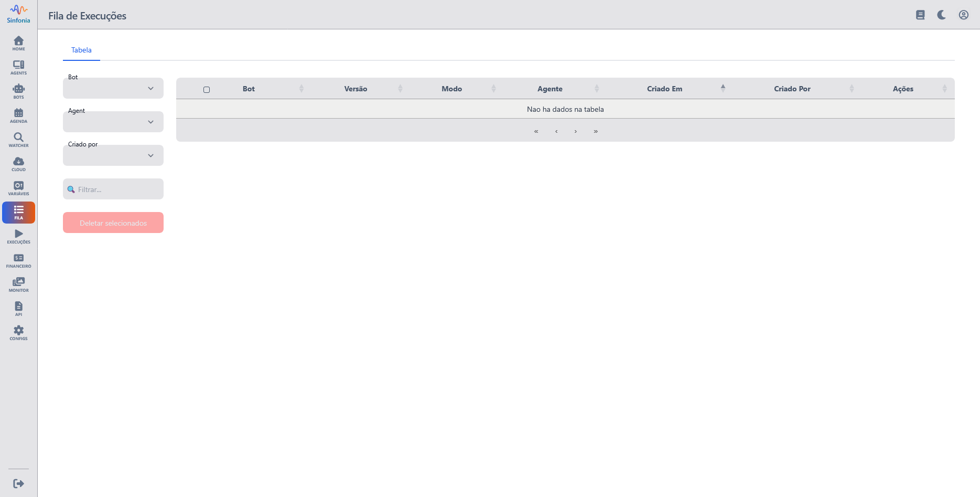Click the logout icon at sidebar bottom

click(18, 483)
